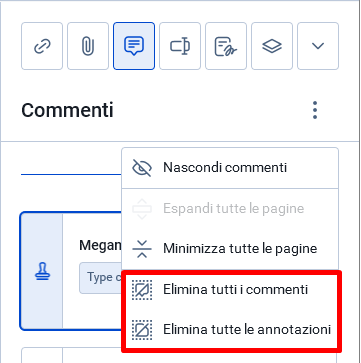Select Elimina tutte le annotazioni

pos(230,329)
